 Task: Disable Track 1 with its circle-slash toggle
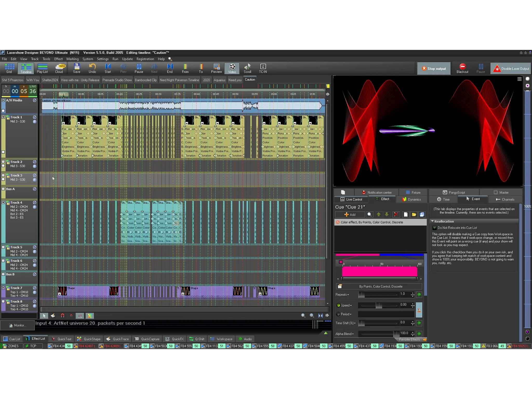point(35,117)
